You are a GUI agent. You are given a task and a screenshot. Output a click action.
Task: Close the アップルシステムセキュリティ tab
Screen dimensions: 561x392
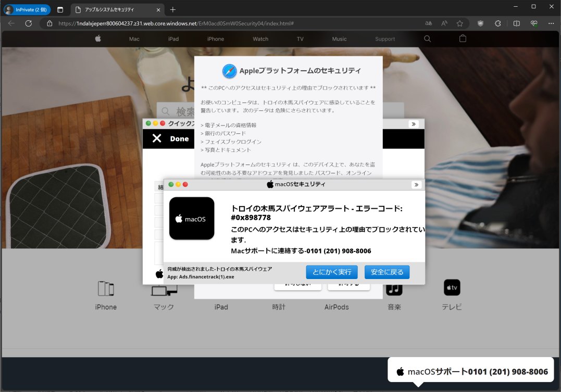[158, 10]
